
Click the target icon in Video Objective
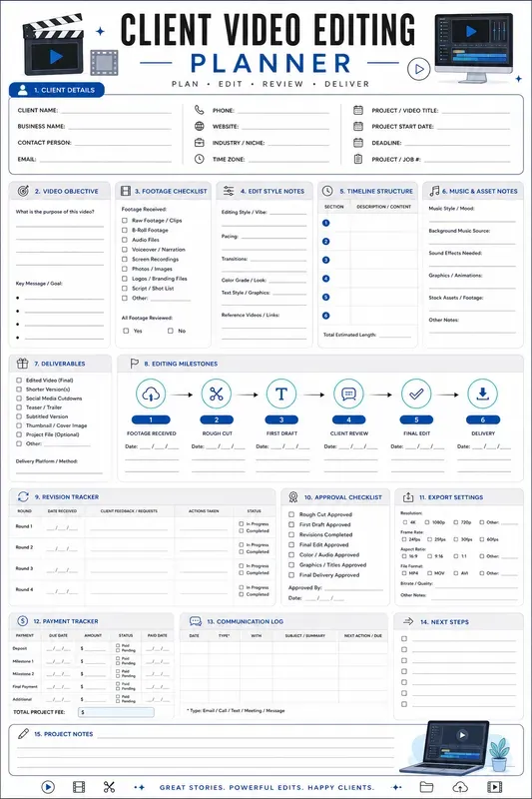coord(23,191)
